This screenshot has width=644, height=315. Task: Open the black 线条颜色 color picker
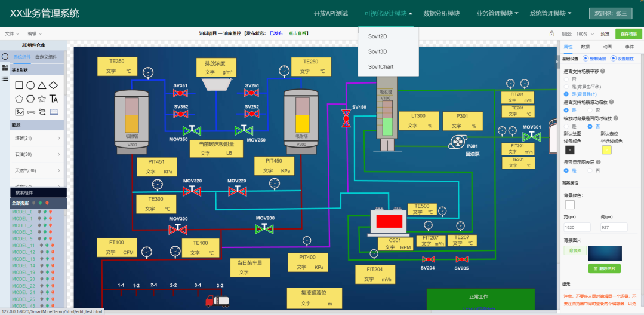pyautogui.click(x=569, y=150)
